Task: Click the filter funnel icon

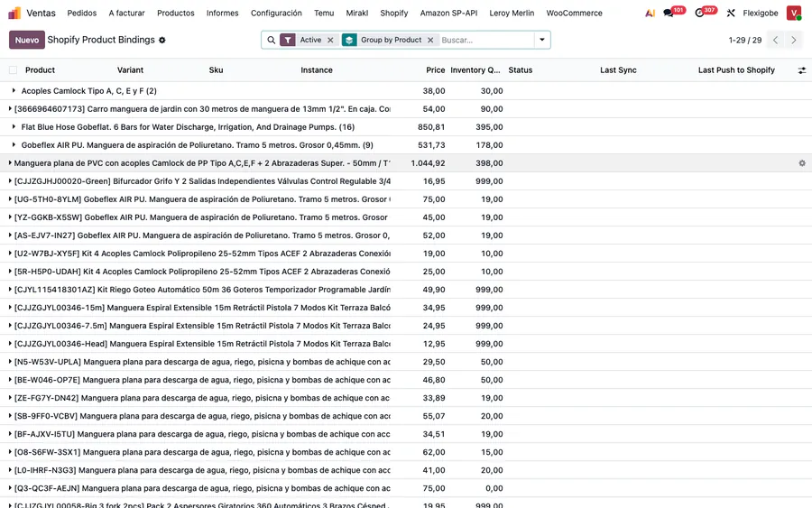Action: point(288,40)
